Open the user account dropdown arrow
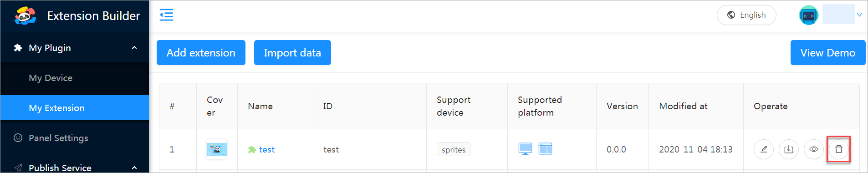Viewport: 868px width, 173px height. (859, 15)
